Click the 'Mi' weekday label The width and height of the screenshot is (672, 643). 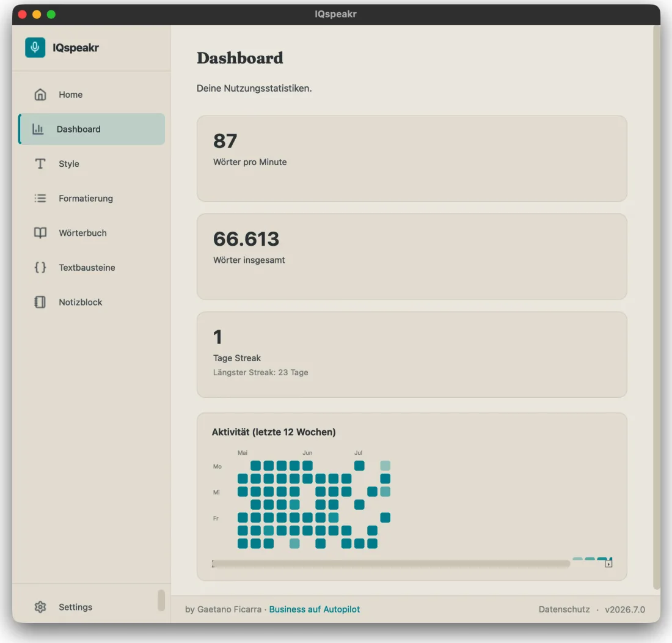point(216,493)
